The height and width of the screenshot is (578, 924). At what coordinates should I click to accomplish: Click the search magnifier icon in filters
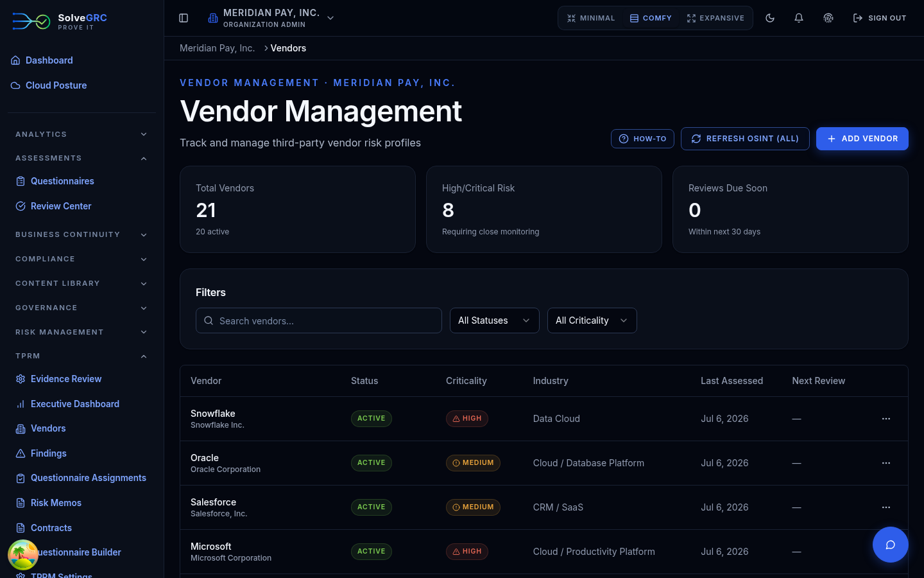(209, 320)
